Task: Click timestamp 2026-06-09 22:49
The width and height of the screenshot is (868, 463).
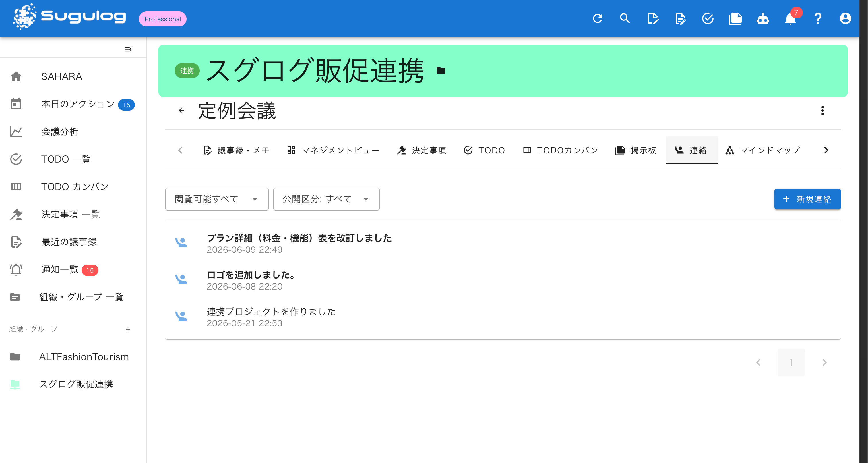Action: (x=245, y=250)
